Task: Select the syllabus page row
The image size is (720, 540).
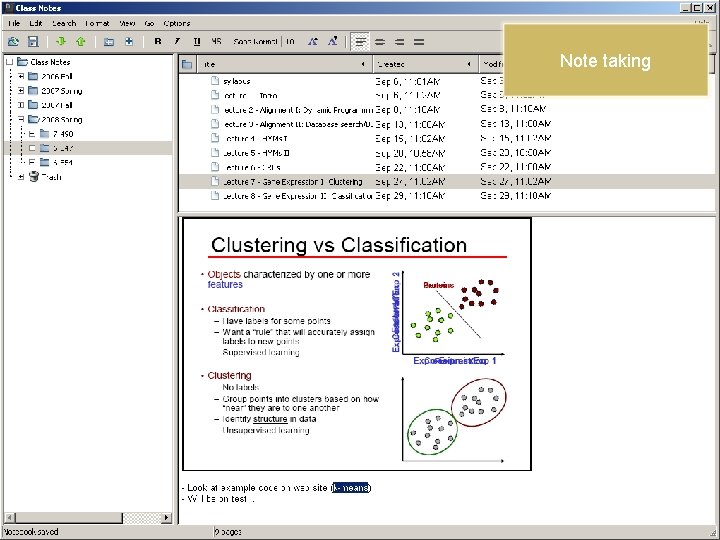Action: [446, 81]
